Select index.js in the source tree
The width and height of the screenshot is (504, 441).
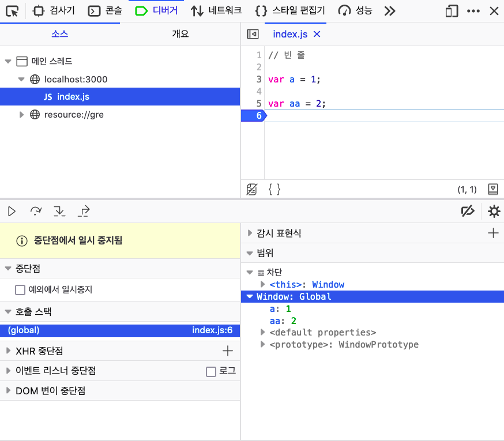tap(120, 96)
